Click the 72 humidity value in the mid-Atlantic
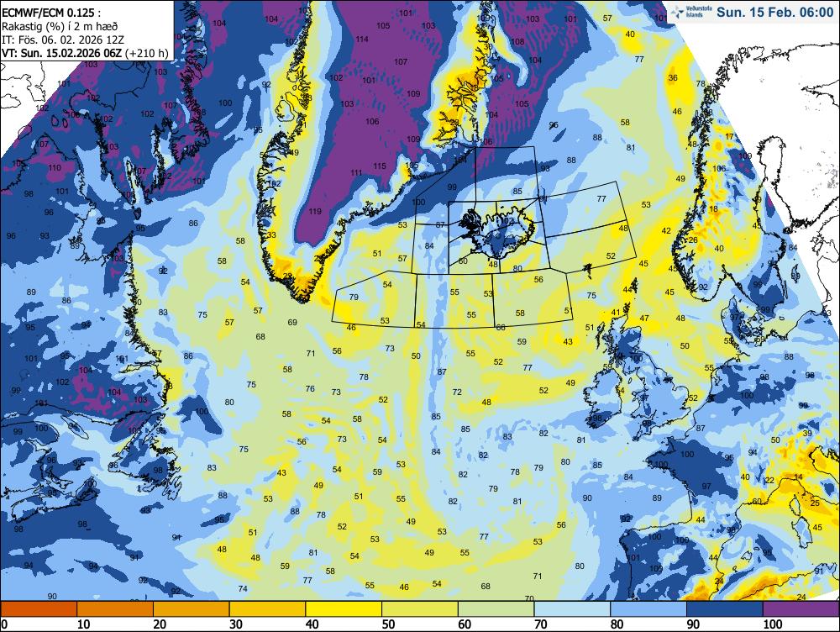The width and height of the screenshot is (840, 632). pyautogui.click(x=457, y=392)
